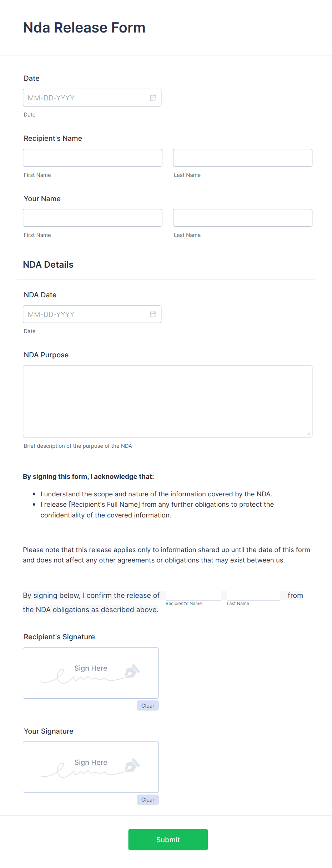This screenshot has height=868, width=332.
Task: Click the Nda Release Form title
Action: click(x=84, y=27)
